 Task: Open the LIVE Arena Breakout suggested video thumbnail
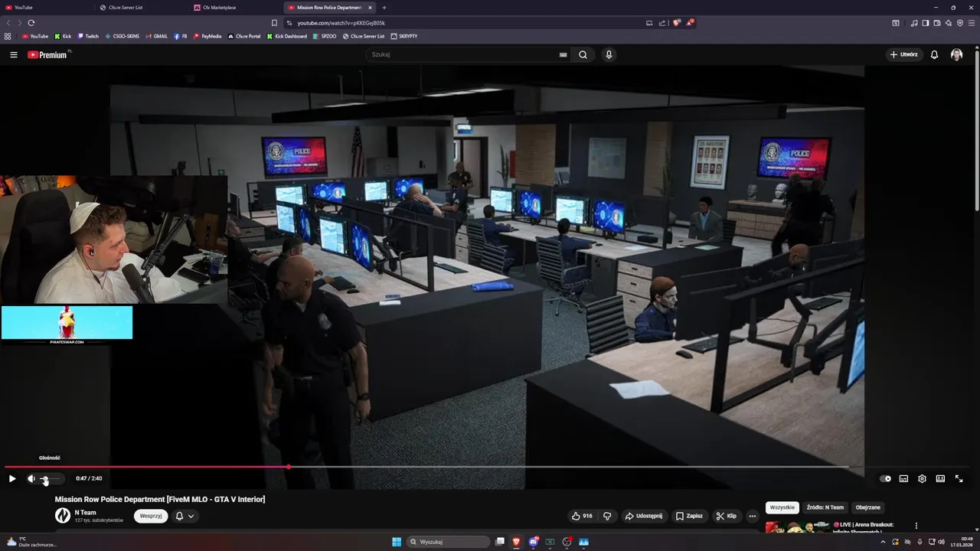coord(796,527)
